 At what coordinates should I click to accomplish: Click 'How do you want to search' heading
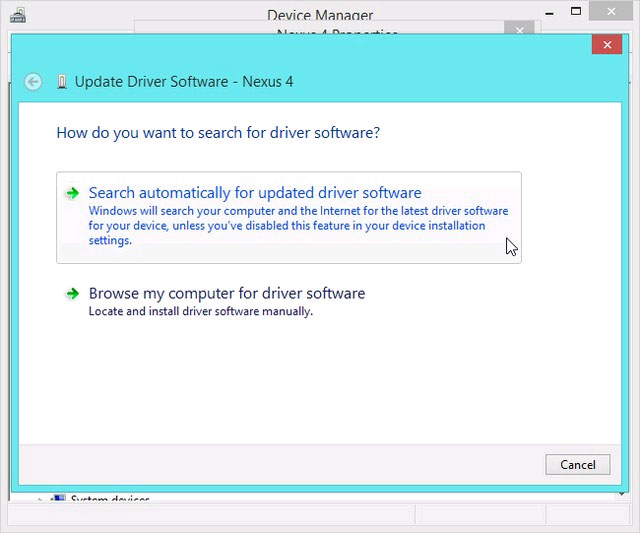coord(218,133)
